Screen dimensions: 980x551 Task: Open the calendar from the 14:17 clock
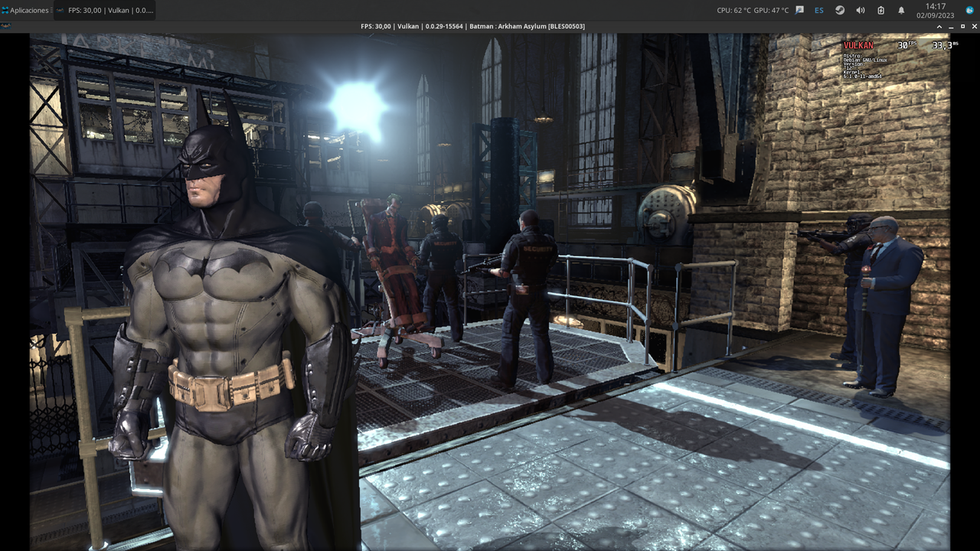point(936,10)
